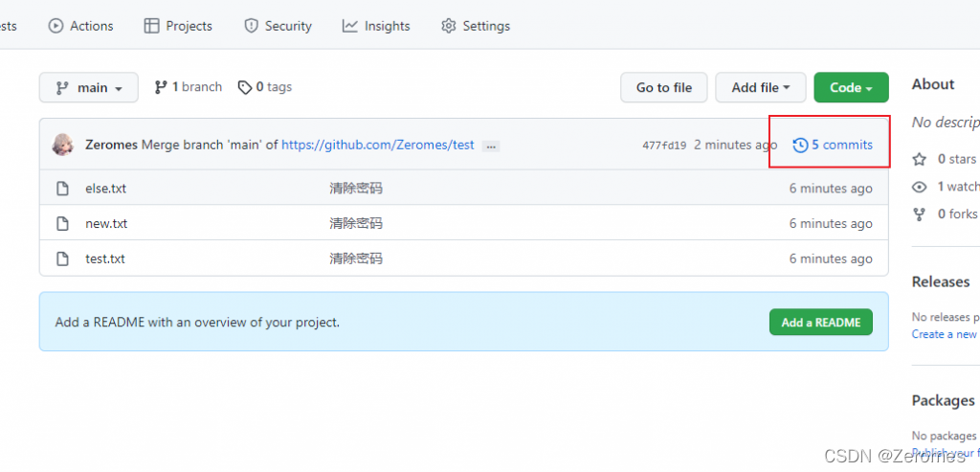
Task: Click the file icon beside else.txt
Action: click(x=62, y=189)
